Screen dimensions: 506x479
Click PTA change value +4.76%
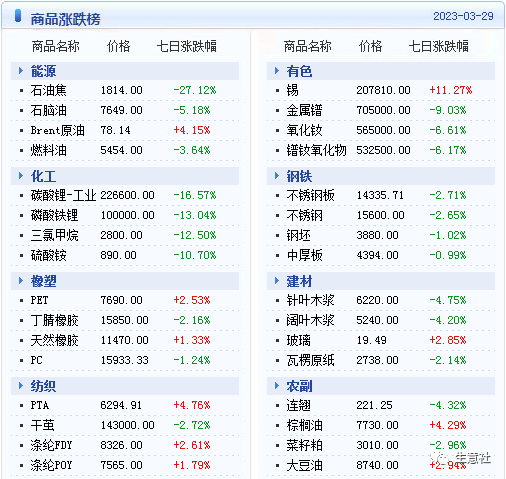[x=192, y=405]
